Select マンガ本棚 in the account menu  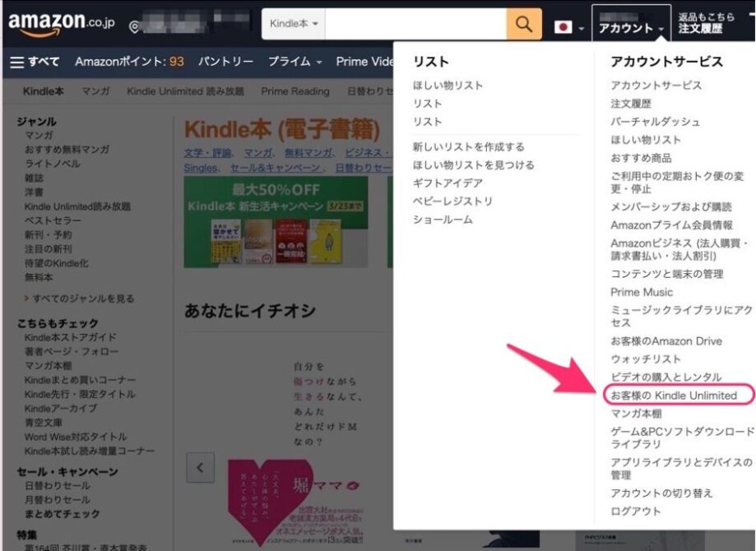(x=636, y=414)
